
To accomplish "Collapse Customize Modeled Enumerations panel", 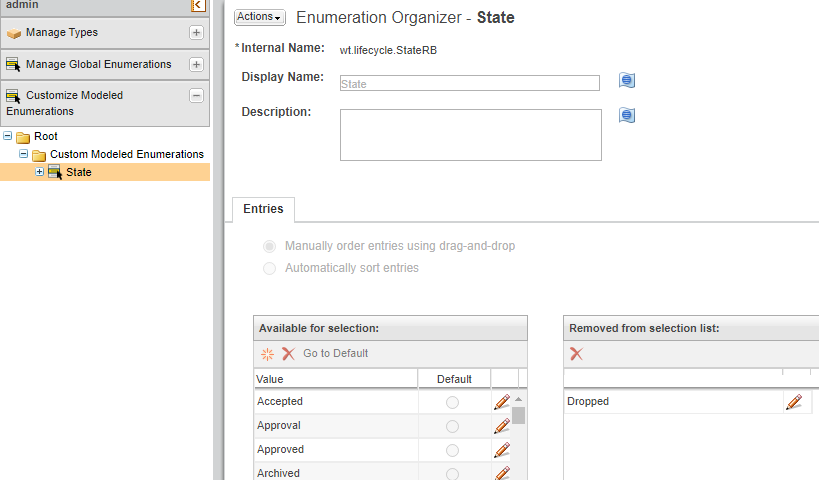I will pyautogui.click(x=196, y=96).
